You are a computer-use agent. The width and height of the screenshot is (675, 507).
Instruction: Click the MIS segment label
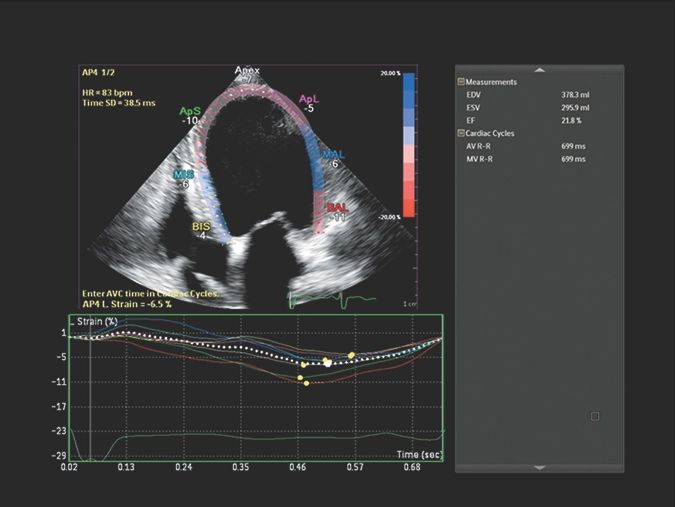pos(185,176)
